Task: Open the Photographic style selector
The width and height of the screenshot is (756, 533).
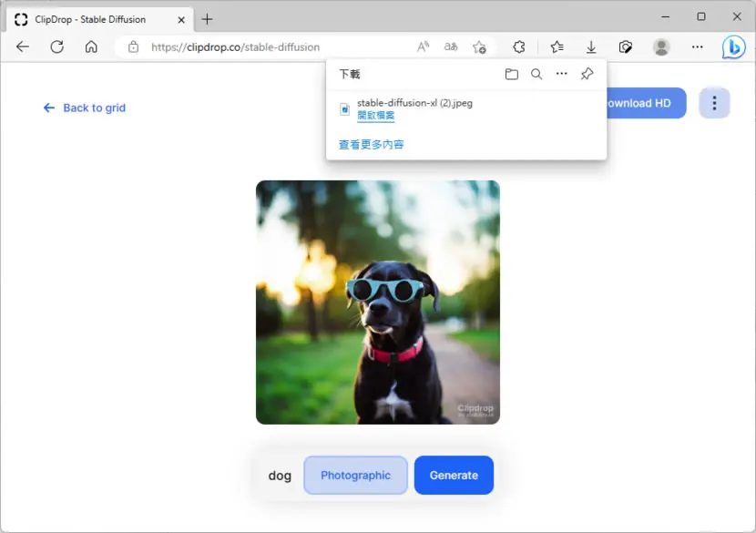Action: (355, 475)
